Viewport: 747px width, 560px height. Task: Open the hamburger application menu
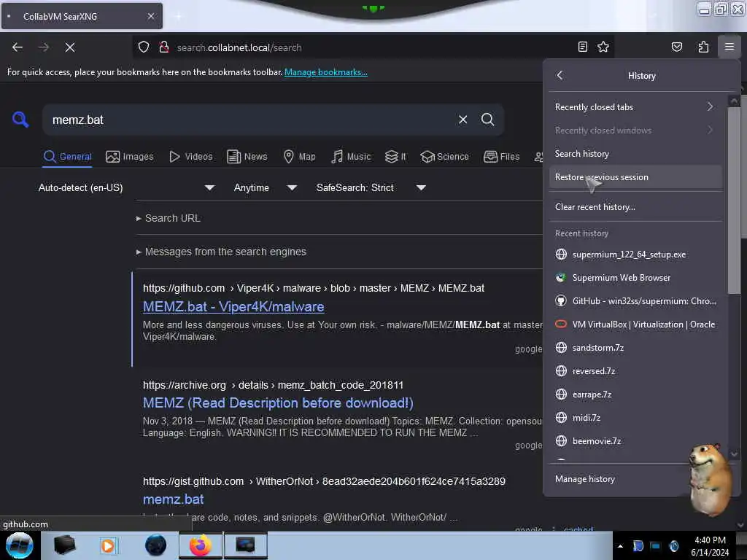[x=729, y=47]
